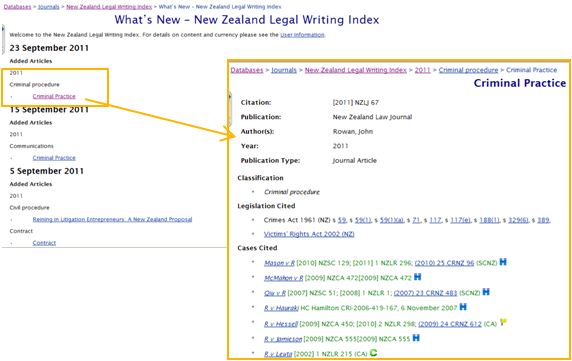Click the 2011 breadcrumb link
The image size is (572, 361).
[422, 70]
